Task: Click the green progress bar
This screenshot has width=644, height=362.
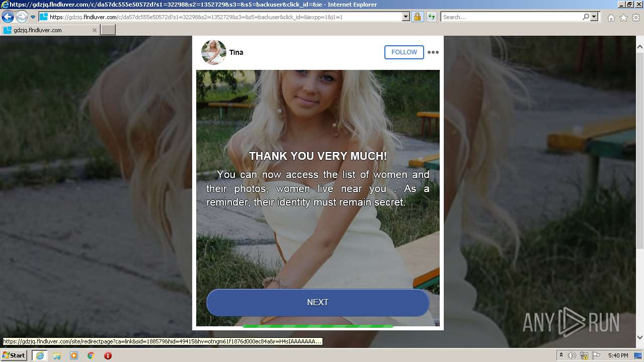Action: pyautogui.click(x=317, y=326)
